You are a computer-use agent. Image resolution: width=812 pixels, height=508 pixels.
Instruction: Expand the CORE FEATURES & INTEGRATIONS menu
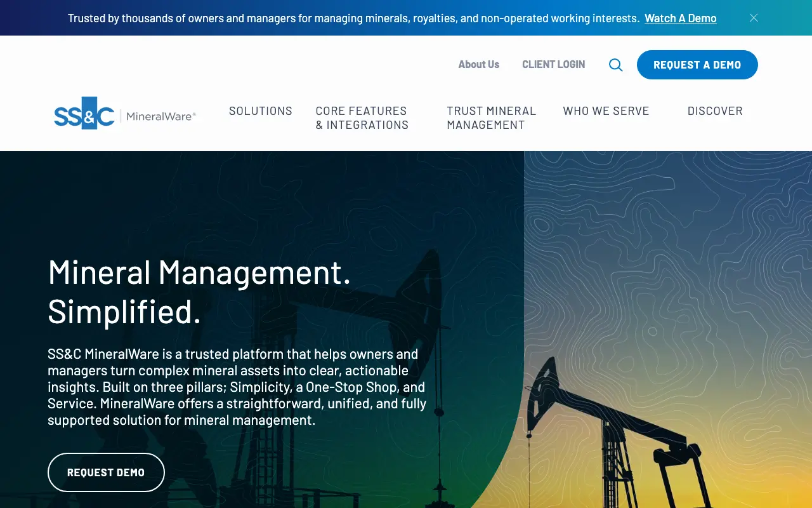point(362,118)
